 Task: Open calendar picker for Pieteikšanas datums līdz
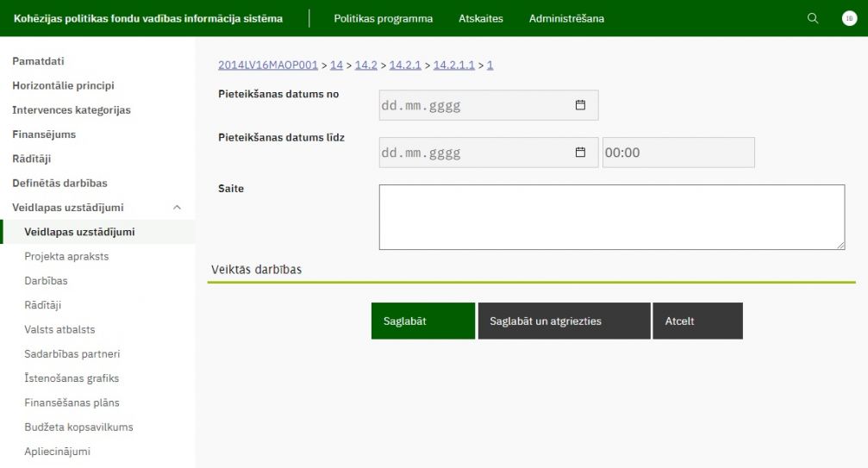[580, 153]
